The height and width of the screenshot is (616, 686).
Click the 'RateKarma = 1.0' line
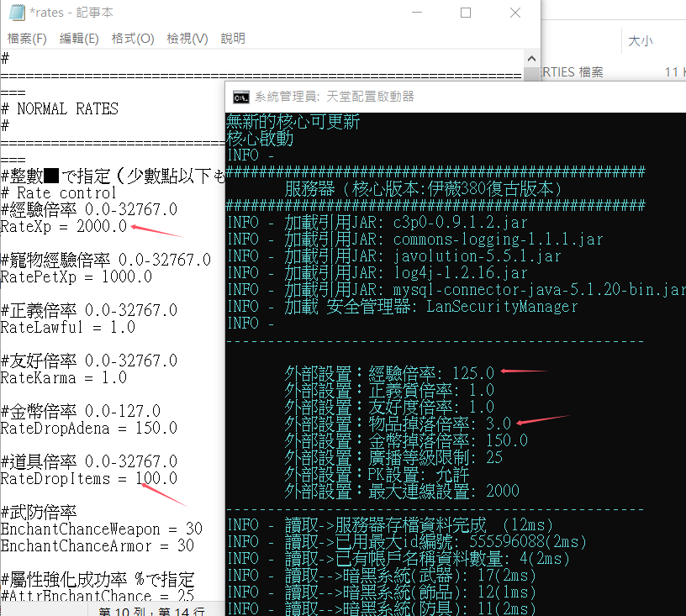64,377
